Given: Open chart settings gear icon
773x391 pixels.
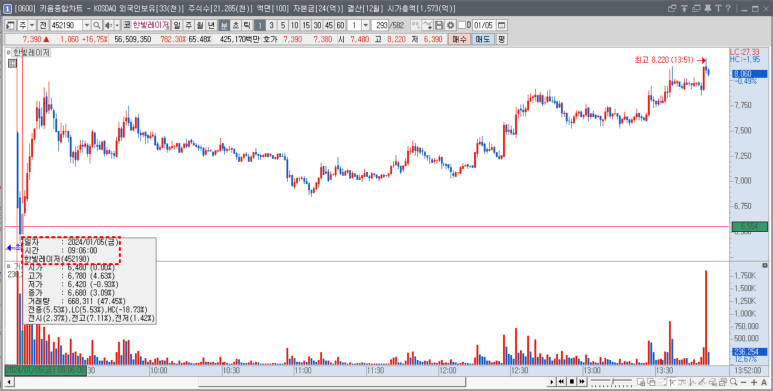Looking at the screenshot, I should (450, 25).
